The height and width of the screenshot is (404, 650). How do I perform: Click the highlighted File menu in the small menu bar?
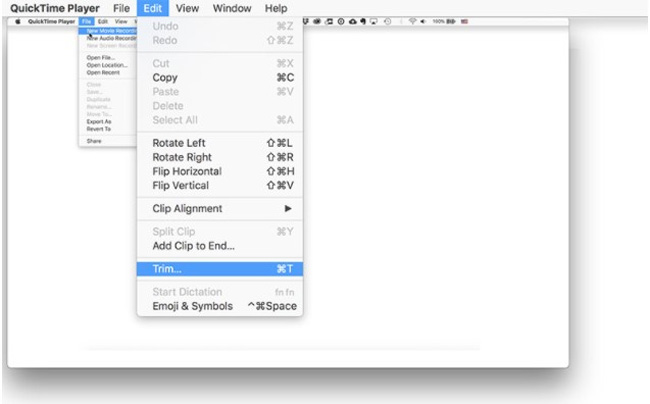pos(86,22)
